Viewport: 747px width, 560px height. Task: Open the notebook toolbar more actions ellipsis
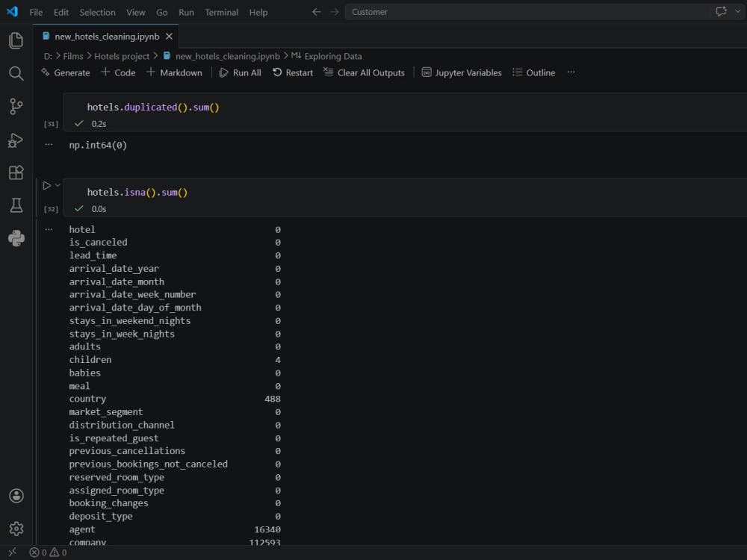pos(571,72)
